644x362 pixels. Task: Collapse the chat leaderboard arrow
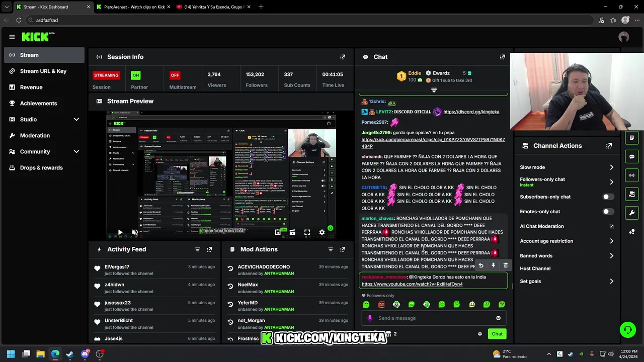tap(434, 90)
